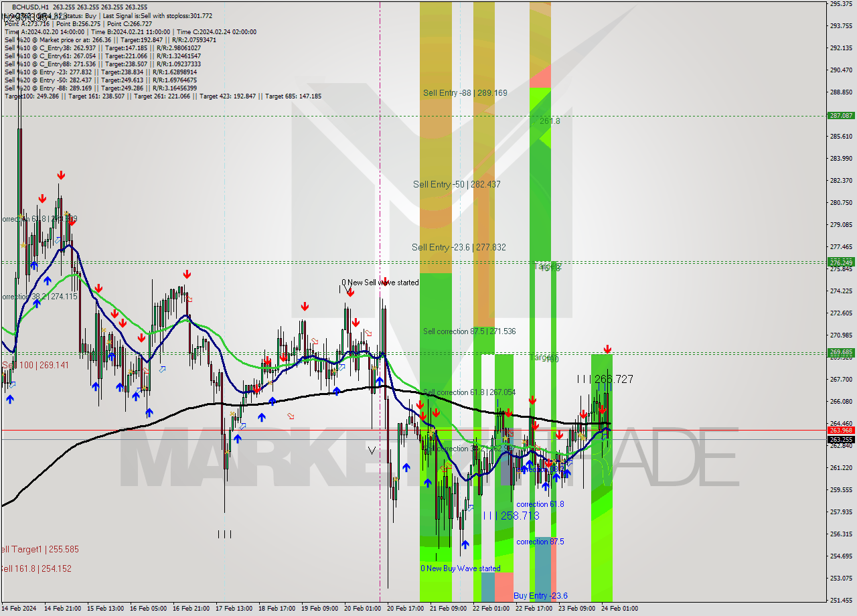Click the 'Sell Target1 | 255.585' label

[x=40, y=549]
